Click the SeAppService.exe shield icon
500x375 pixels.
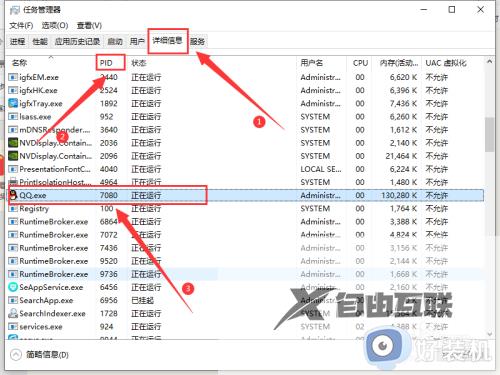[13, 287]
